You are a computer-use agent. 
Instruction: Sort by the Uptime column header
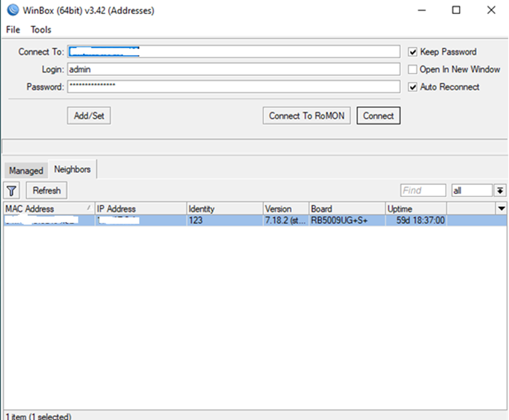pyautogui.click(x=416, y=208)
